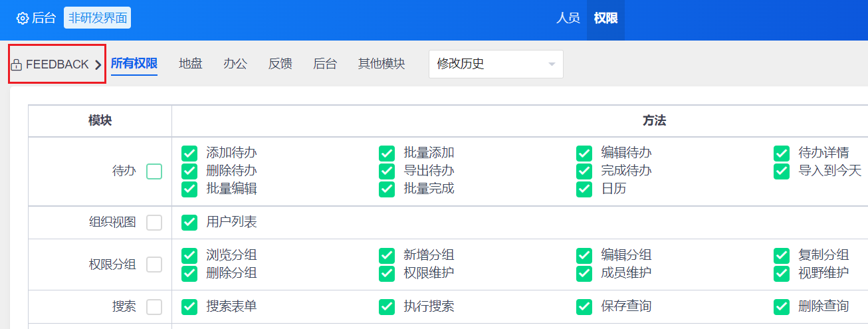868x329 pixels.
Task: Uncheck the 成员维护 checkbox
Action: (584, 273)
